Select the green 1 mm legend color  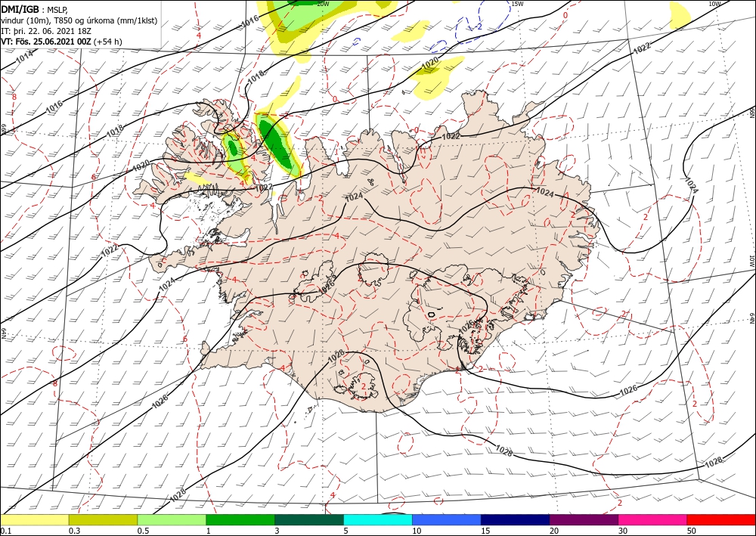click(240, 520)
